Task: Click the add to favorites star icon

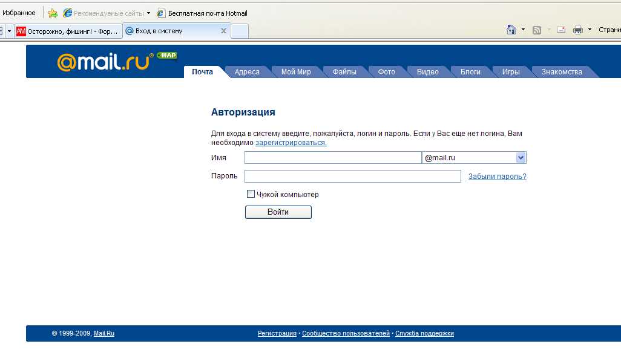Action: pos(52,13)
